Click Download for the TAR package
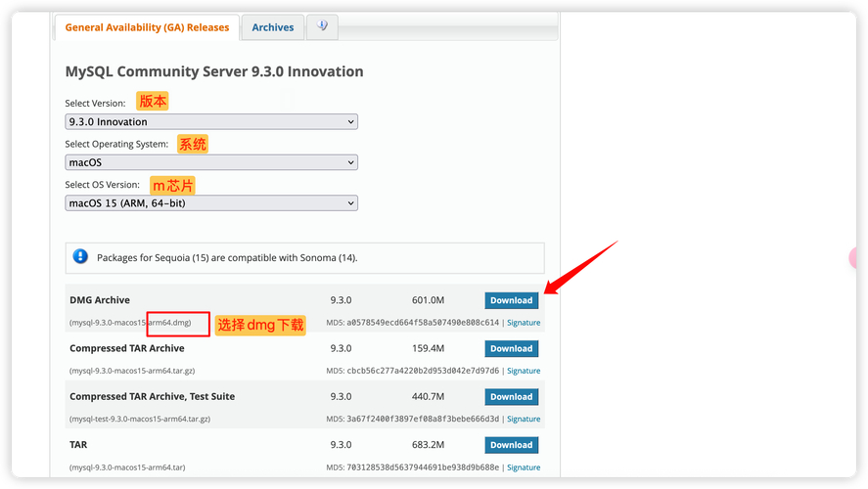Screen dimensions: 868x489 tap(511, 445)
